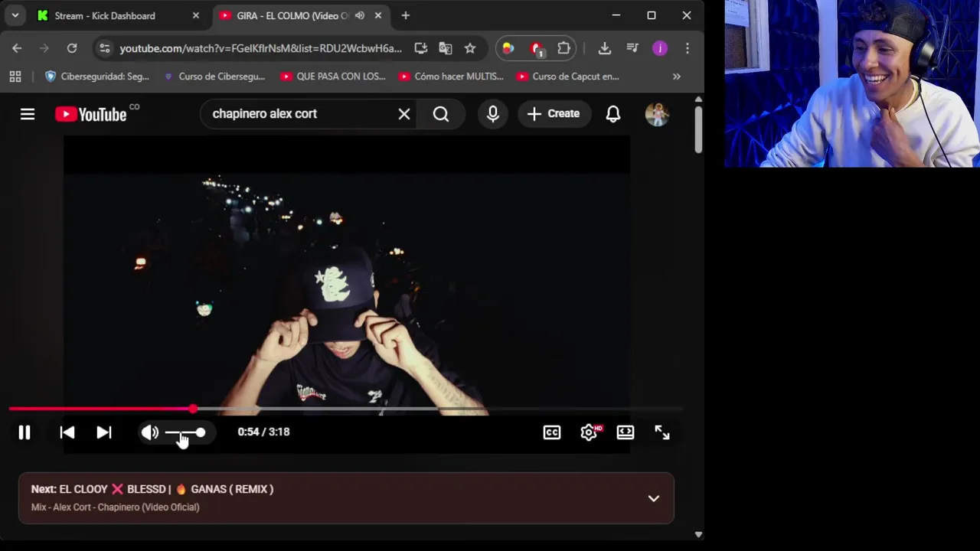980x551 pixels.
Task: Go back in browser history
Action: (x=17, y=48)
